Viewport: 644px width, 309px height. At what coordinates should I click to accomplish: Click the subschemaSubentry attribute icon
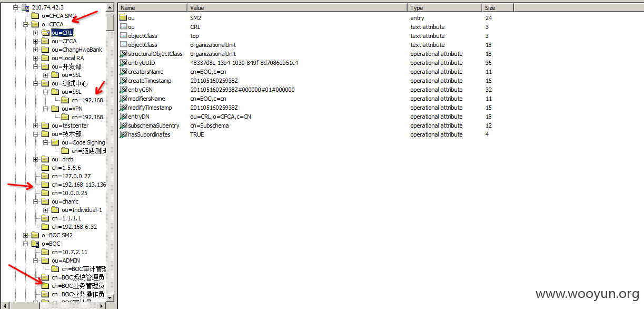[123, 125]
